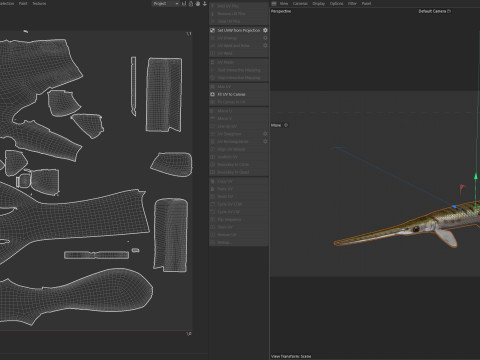Open the Paint menu in UV editor
Image resolution: width=480 pixels, height=360 pixels.
pos(23,3)
